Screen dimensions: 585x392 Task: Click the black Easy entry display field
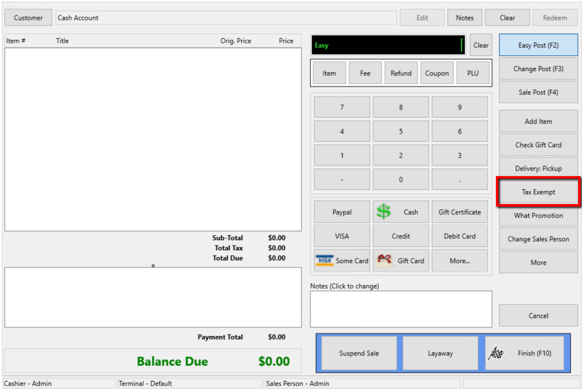[388, 45]
